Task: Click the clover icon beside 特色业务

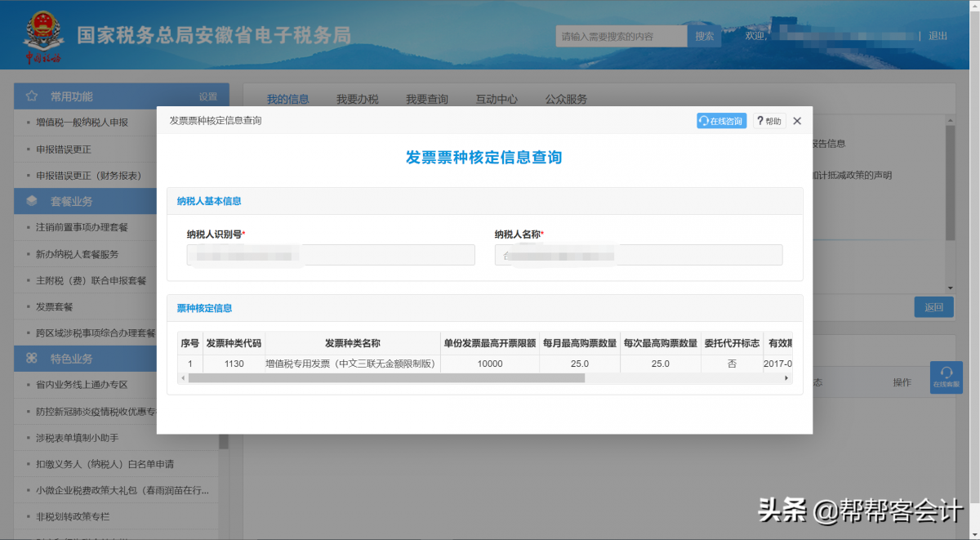Action: [x=32, y=359]
